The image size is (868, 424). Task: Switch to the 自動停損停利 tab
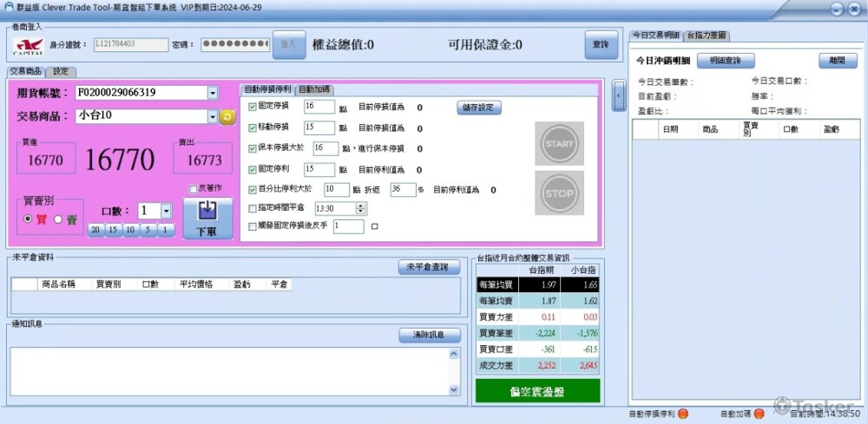pyautogui.click(x=268, y=90)
